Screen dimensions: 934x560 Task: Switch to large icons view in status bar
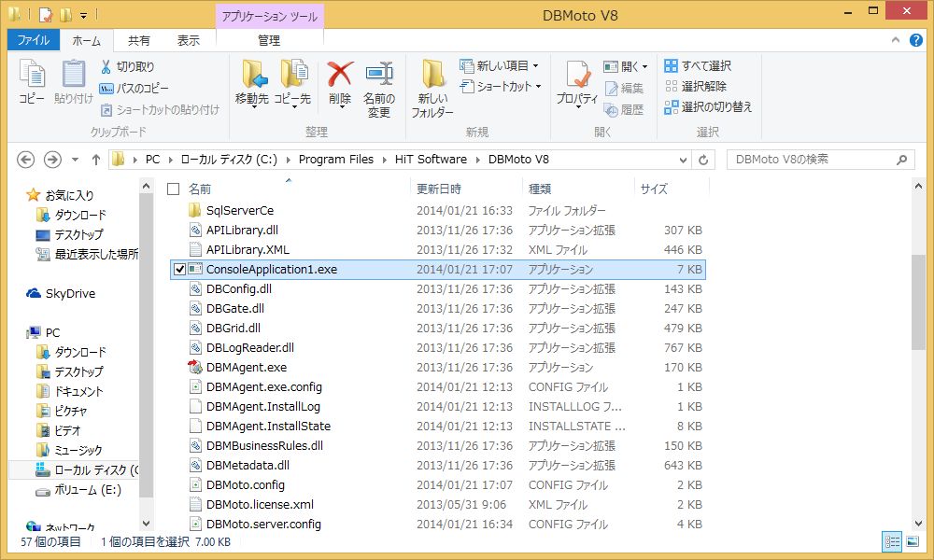[913, 541]
